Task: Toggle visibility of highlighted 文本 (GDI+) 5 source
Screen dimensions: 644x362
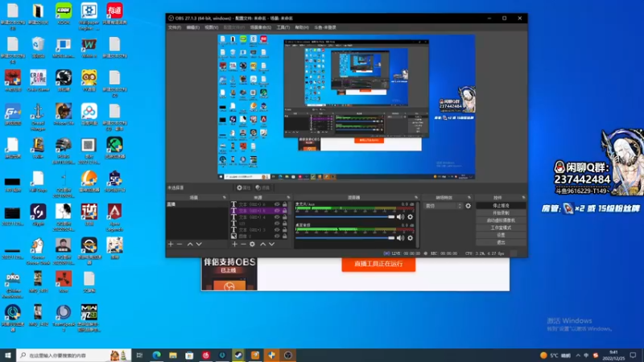Action: click(x=277, y=211)
